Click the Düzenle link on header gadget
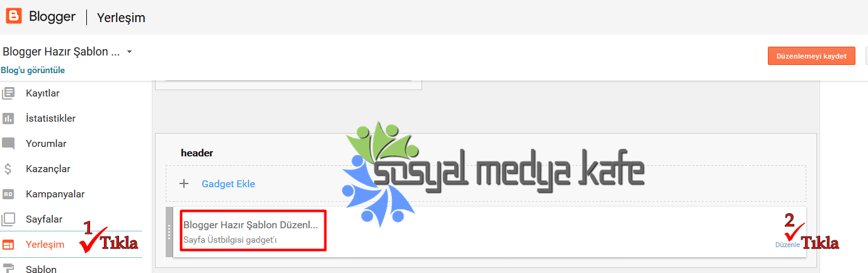Image resolution: width=868 pixels, height=273 pixels. 787,245
